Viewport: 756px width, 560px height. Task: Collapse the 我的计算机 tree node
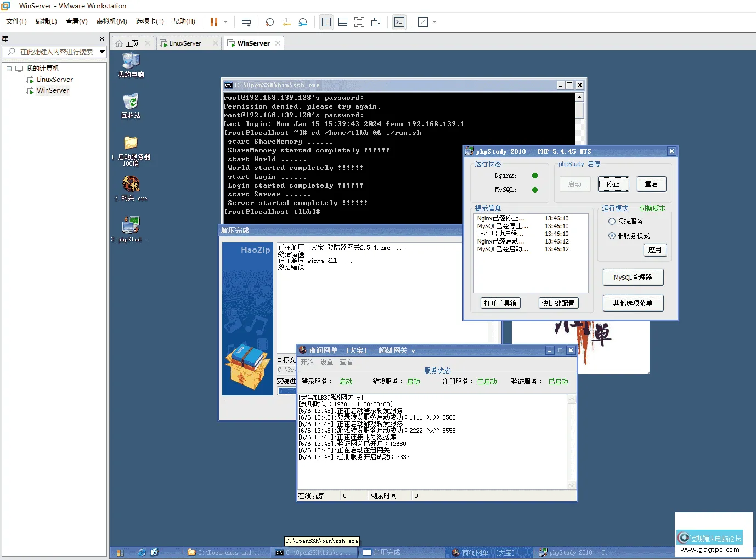[9, 69]
